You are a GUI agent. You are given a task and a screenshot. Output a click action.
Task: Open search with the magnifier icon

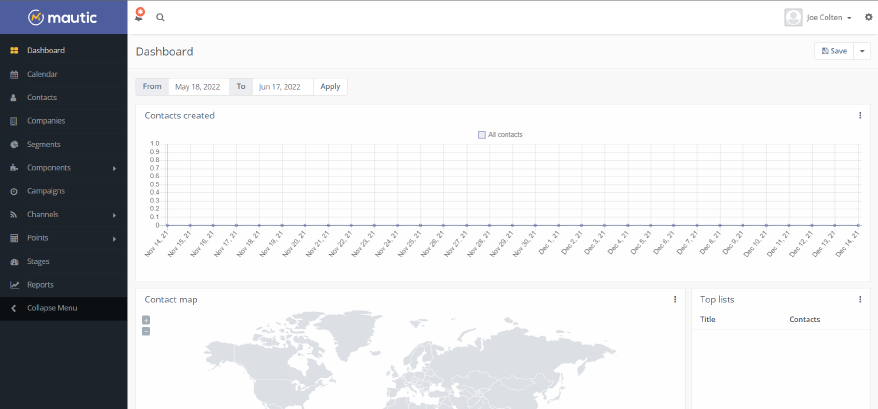click(160, 17)
